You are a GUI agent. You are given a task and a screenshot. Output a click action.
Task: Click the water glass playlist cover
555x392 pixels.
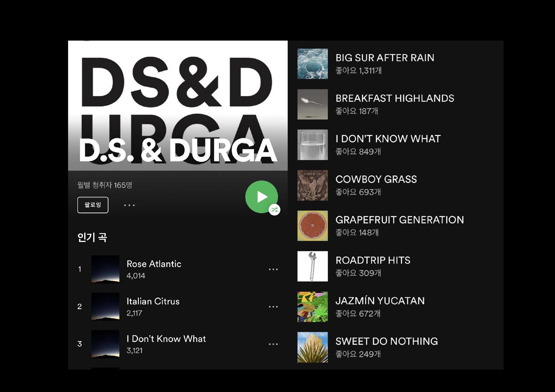312,145
